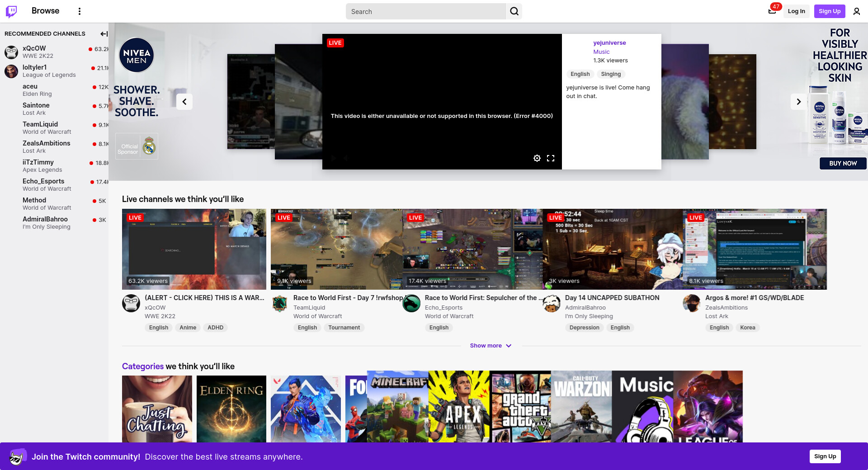868x470 pixels.
Task: Click the Browse tab
Action: [x=45, y=11]
